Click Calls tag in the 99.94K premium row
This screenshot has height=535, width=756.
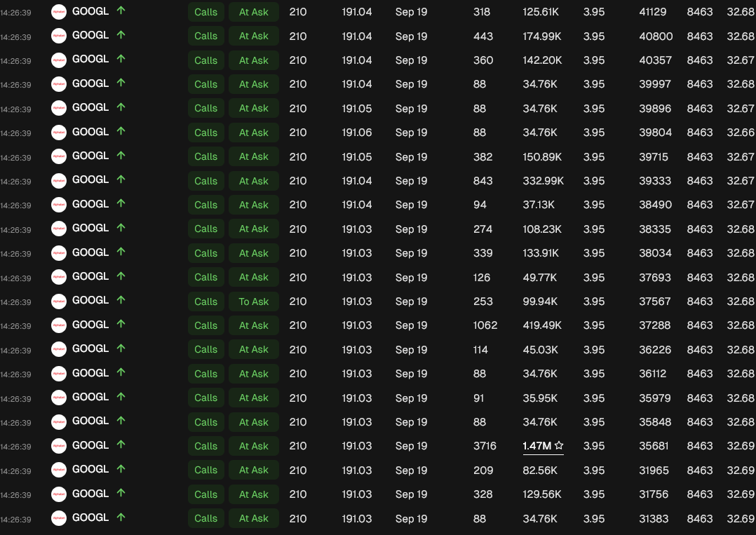coord(206,302)
